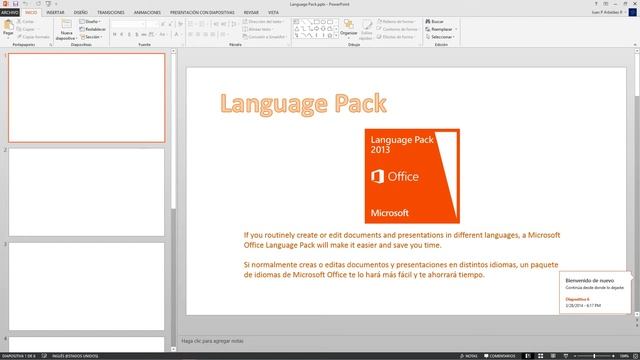Switch to the INSERTAR tab
640x360 pixels.
click(55, 13)
